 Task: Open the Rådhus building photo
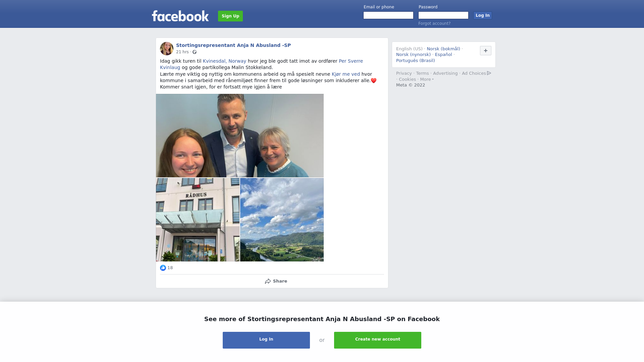[x=198, y=220]
